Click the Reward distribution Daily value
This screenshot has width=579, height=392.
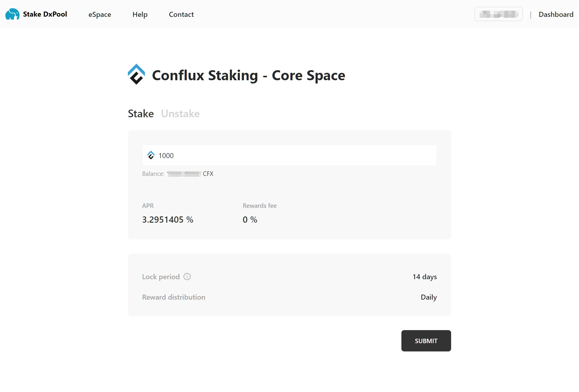pos(428,297)
